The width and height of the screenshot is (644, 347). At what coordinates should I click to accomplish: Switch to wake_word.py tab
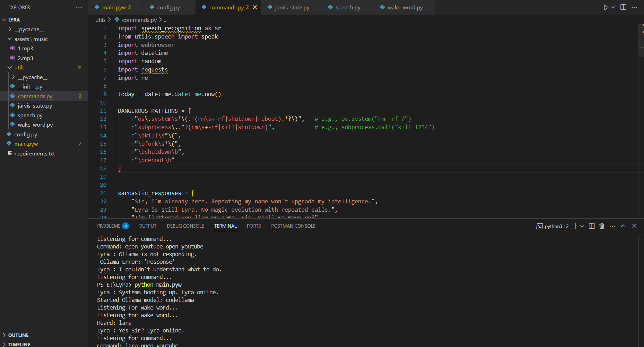click(x=405, y=7)
